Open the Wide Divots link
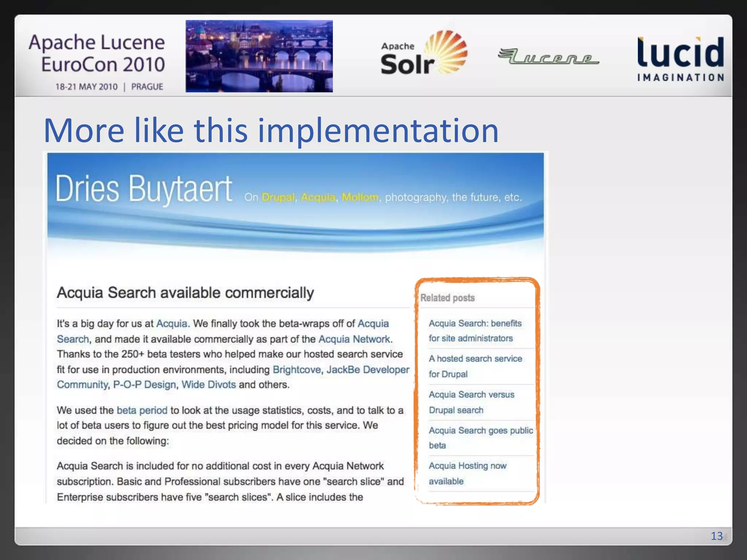Viewport: 747px width, 560px height. tap(209, 385)
